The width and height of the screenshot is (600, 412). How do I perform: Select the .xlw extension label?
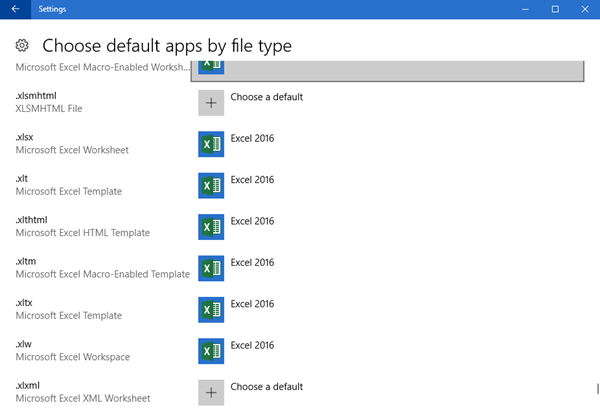[24, 344]
